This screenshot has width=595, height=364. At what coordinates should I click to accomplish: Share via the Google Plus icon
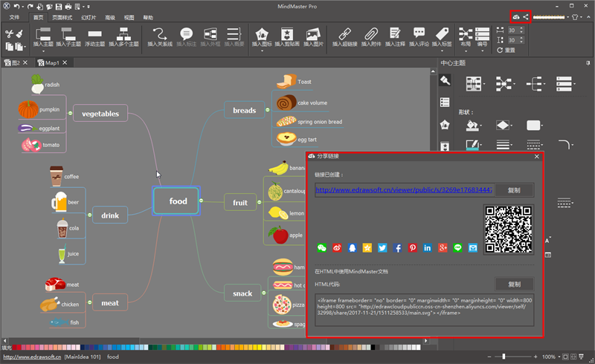coord(443,248)
